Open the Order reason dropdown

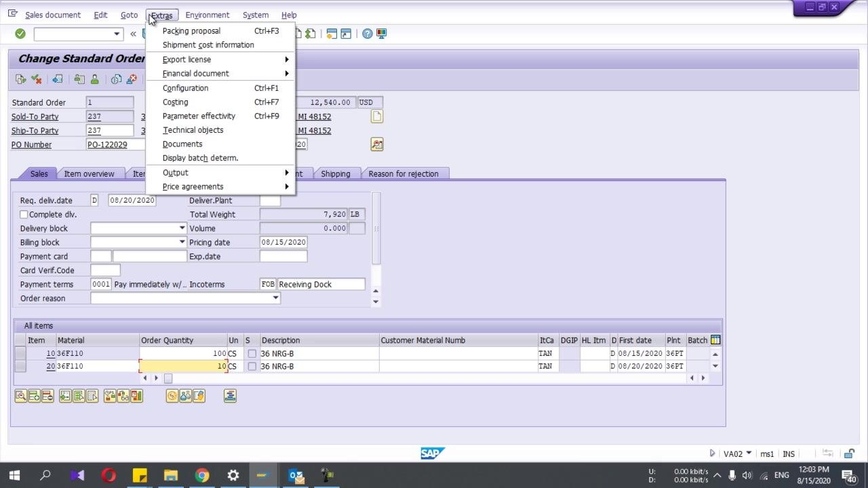(x=275, y=298)
